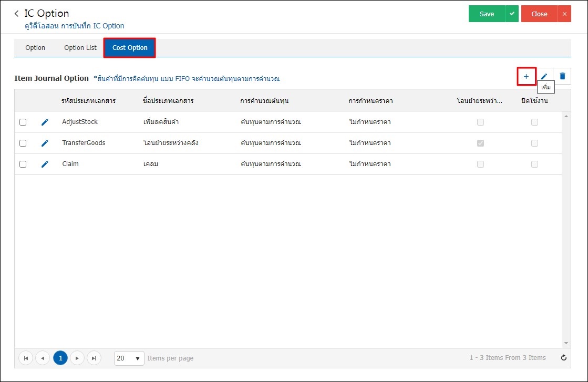
Task: Switch to the Option tab
Action: (35, 48)
